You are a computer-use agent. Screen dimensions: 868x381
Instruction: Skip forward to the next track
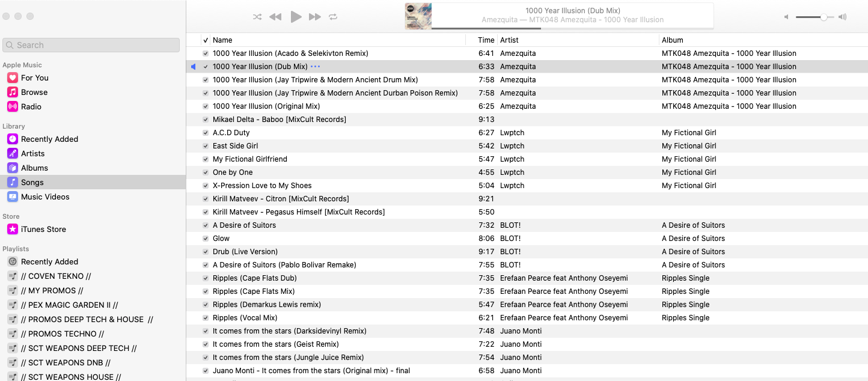tap(314, 17)
